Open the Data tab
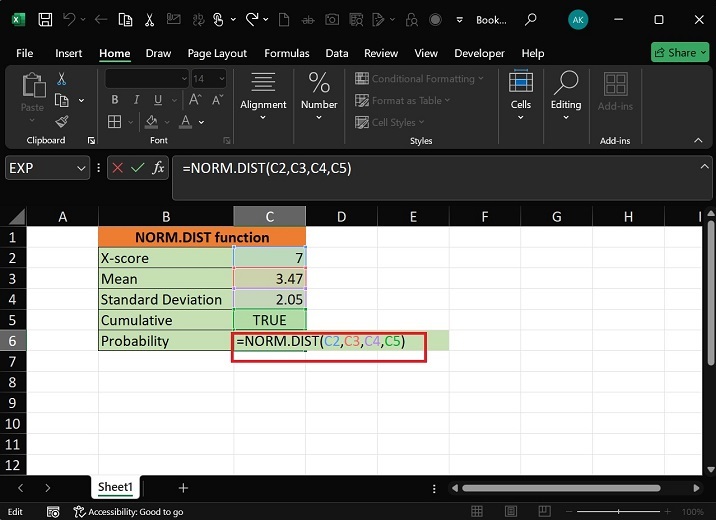 [337, 53]
